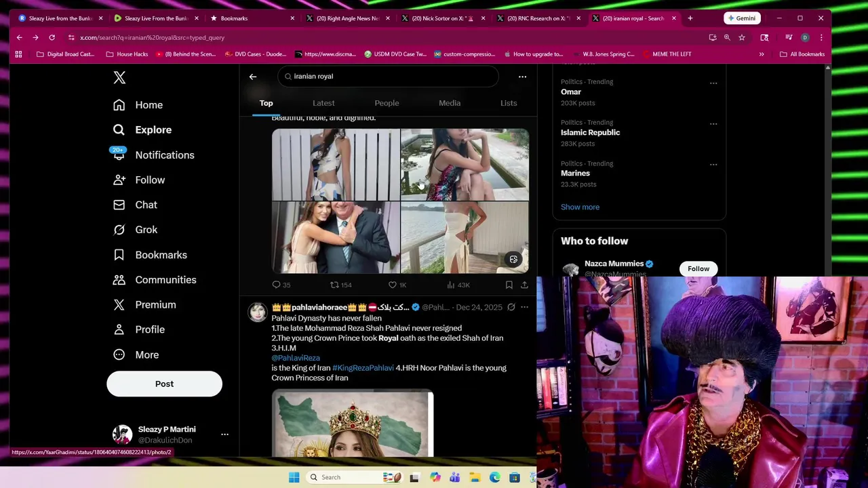Screen dimensions: 868x488
Task: Open Profile in the sidebar
Action: [x=139, y=329]
